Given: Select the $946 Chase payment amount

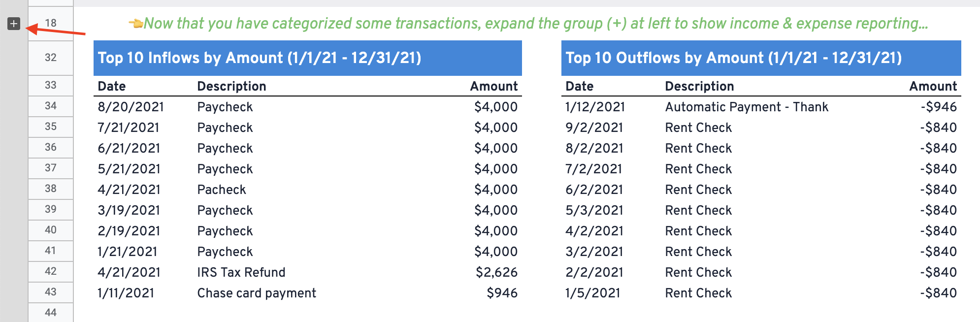Looking at the screenshot, I should pyautogui.click(x=502, y=293).
